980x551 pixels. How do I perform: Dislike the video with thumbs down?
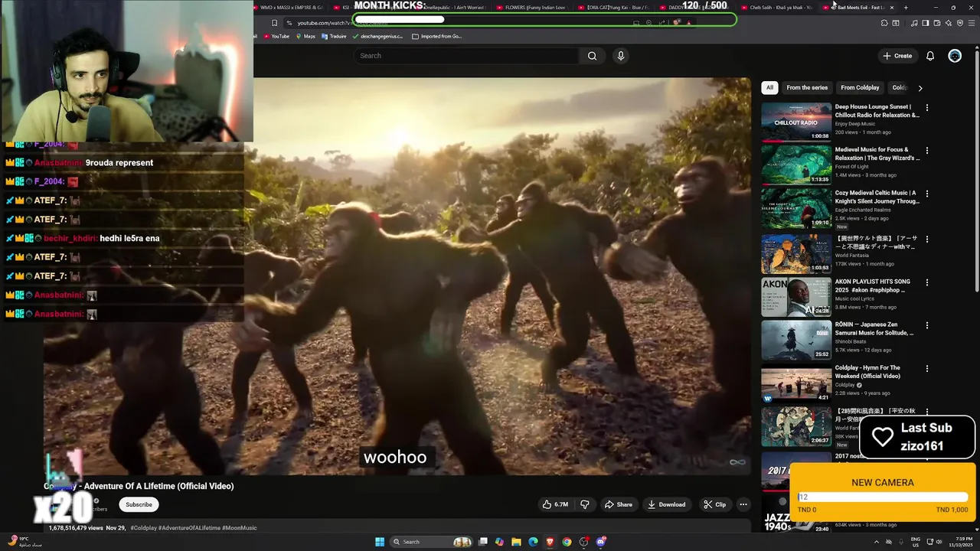tap(585, 504)
